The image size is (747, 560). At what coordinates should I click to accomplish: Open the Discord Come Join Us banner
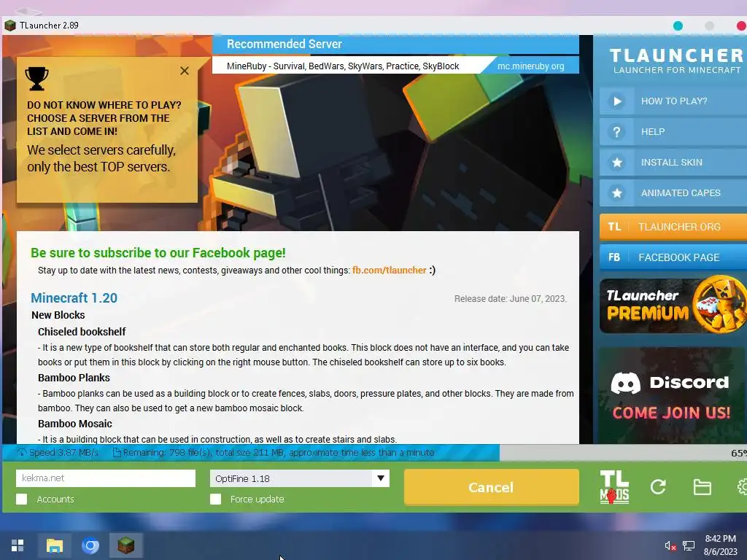[x=672, y=396]
